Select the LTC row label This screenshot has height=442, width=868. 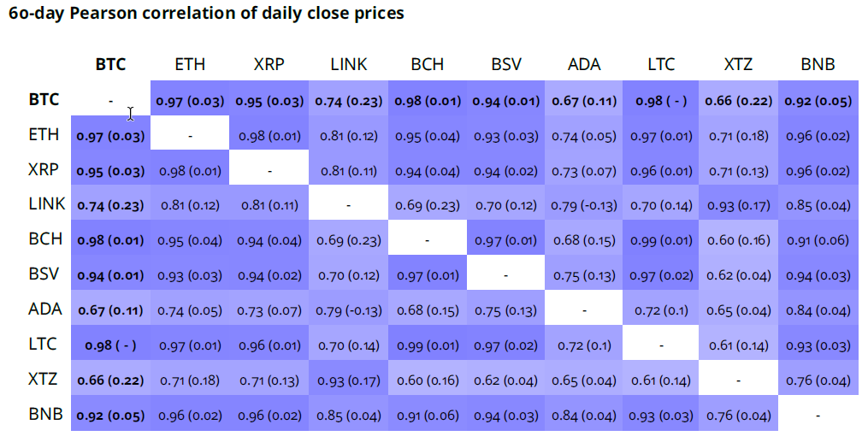coord(43,345)
